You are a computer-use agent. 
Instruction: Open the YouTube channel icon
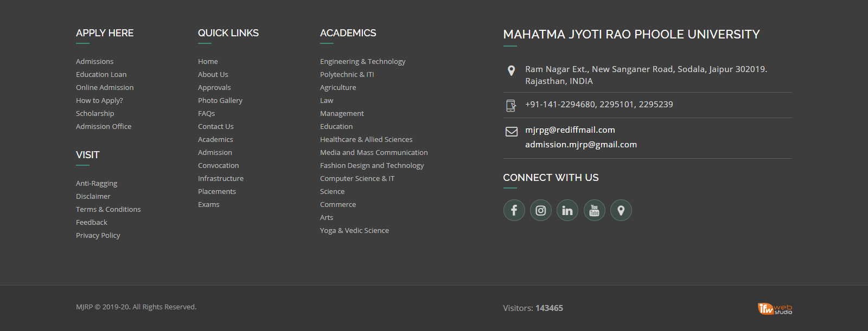pyautogui.click(x=594, y=210)
